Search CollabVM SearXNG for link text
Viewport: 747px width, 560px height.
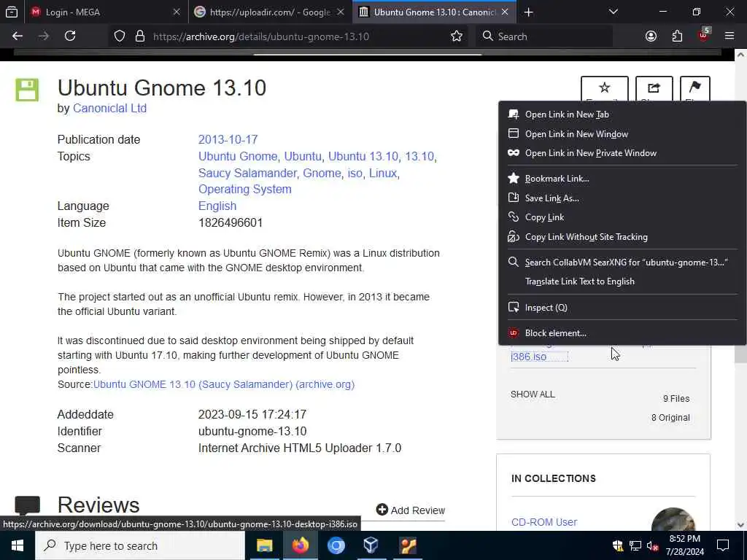coord(622,262)
